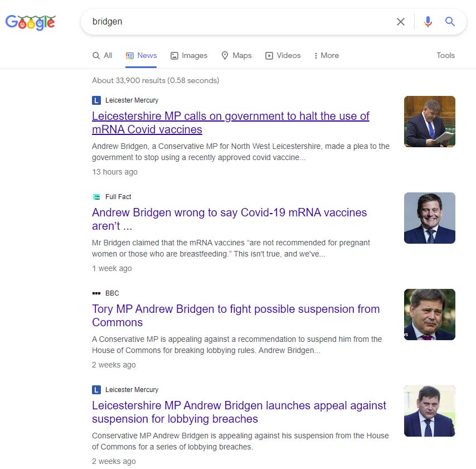Open thumbnail for lobbying breaches article
This screenshot has height=469, width=476.
(430, 411)
